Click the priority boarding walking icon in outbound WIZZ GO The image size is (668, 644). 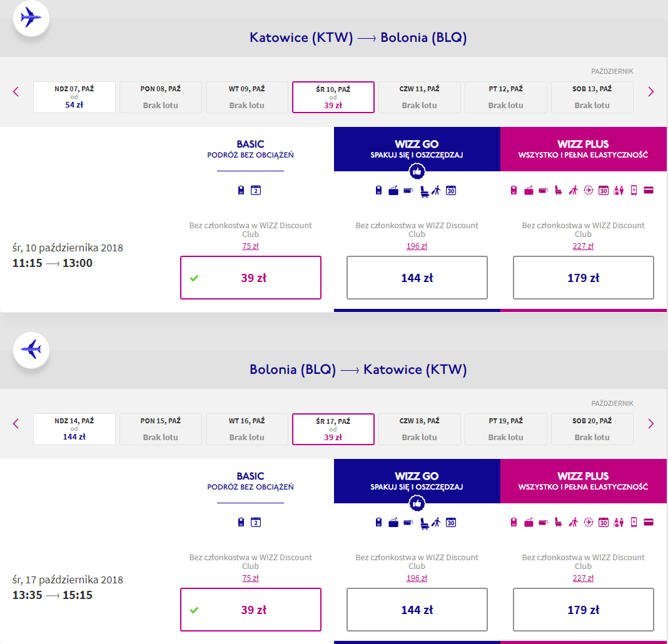click(436, 191)
